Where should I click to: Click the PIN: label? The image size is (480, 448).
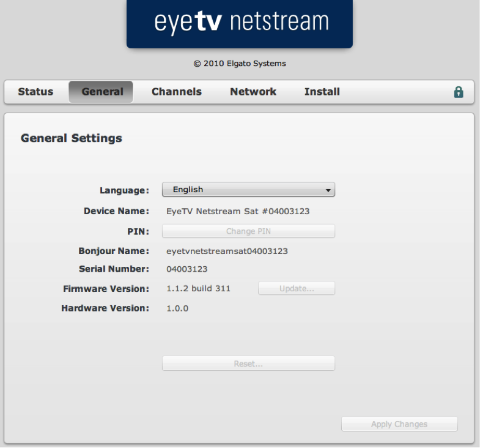[x=138, y=231]
